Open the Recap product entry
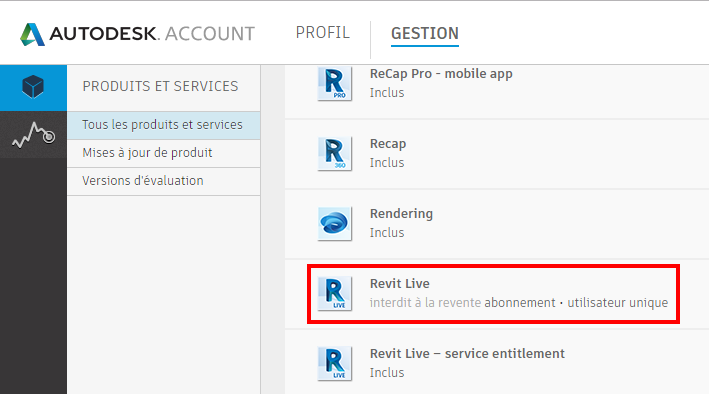 pos(388,144)
